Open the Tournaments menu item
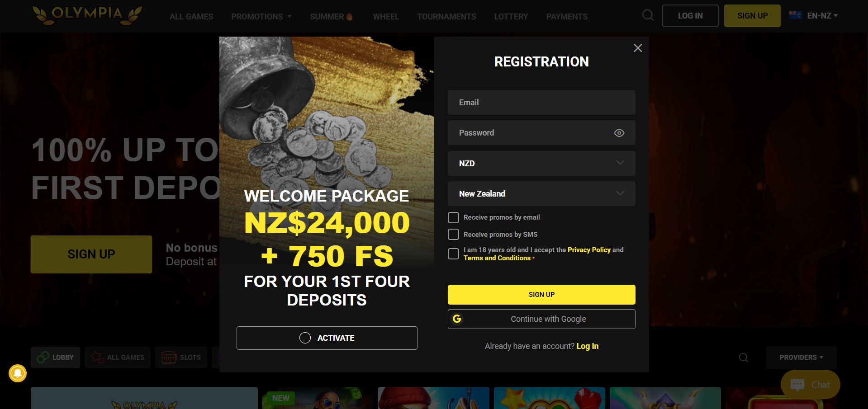This screenshot has height=409, width=868. point(446,17)
